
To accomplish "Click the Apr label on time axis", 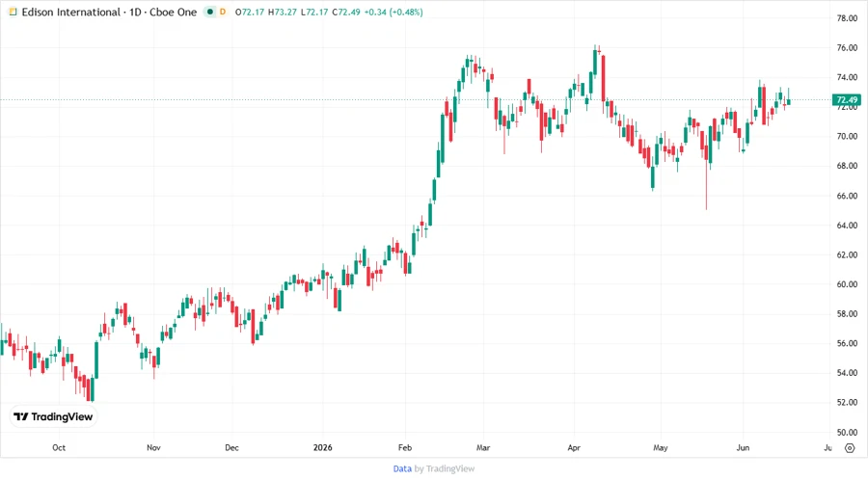I will [x=574, y=447].
